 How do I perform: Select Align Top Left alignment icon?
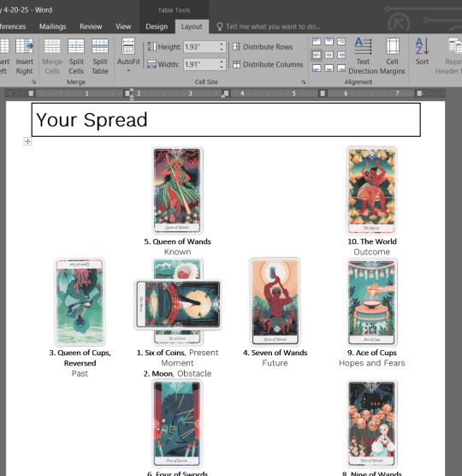click(x=317, y=42)
